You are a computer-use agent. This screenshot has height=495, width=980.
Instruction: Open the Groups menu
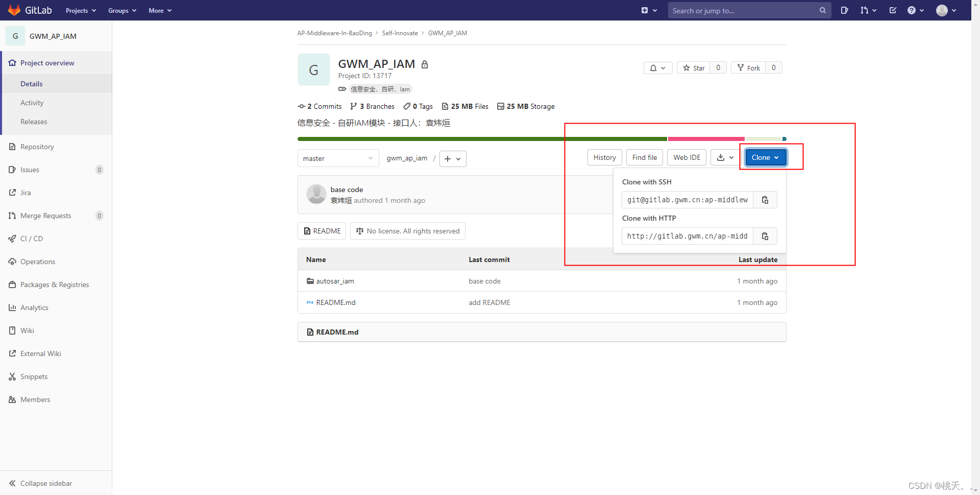tap(122, 10)
